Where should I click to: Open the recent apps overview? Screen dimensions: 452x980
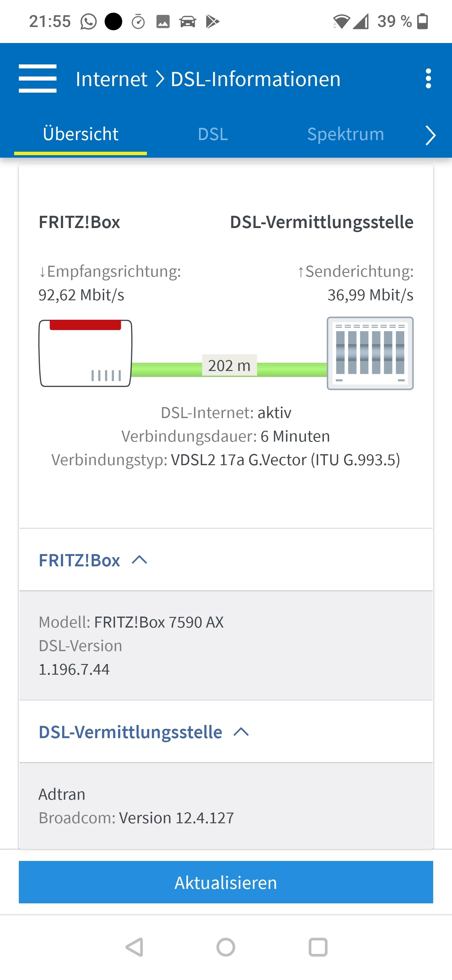(318, 947)
